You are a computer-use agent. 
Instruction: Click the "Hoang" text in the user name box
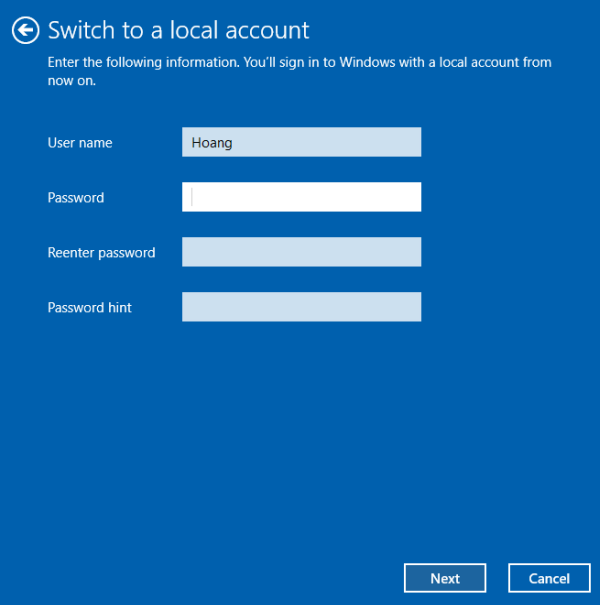pyautogui.click(x=212, y=143)
